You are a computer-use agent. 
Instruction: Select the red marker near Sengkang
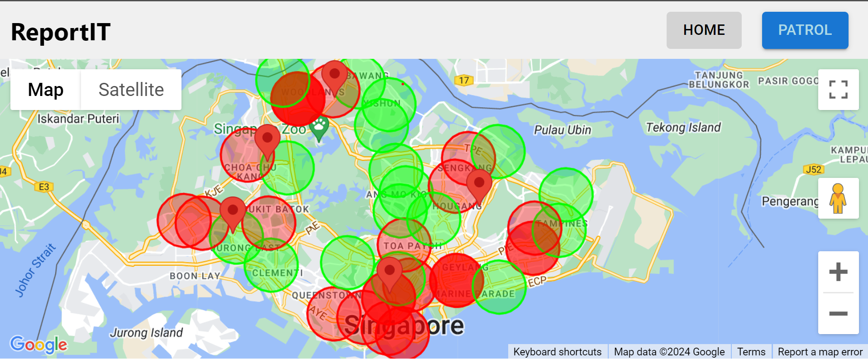click(479, 187)
